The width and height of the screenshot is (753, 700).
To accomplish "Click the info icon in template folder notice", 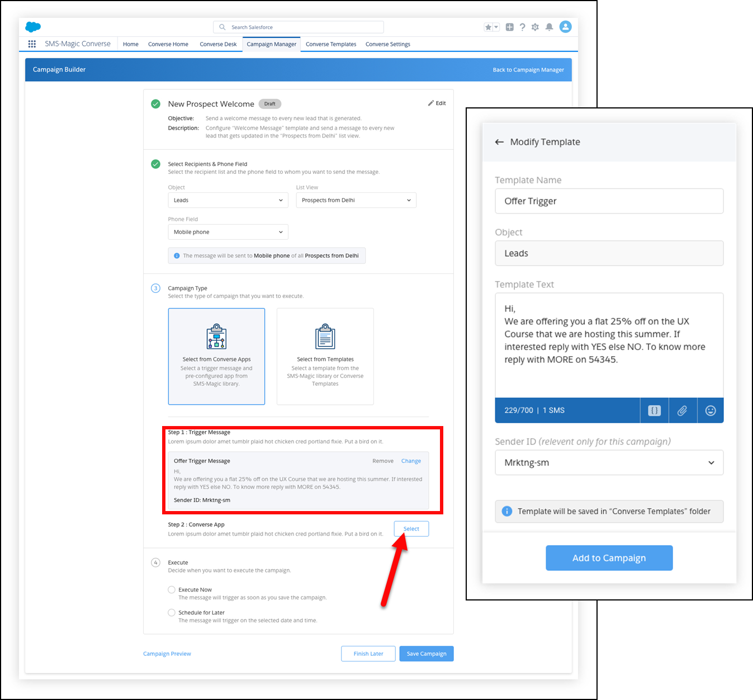I will click(507, 511).
